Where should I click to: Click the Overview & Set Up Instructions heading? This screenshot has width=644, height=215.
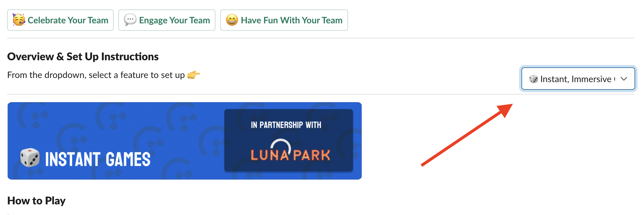(83, 56)
